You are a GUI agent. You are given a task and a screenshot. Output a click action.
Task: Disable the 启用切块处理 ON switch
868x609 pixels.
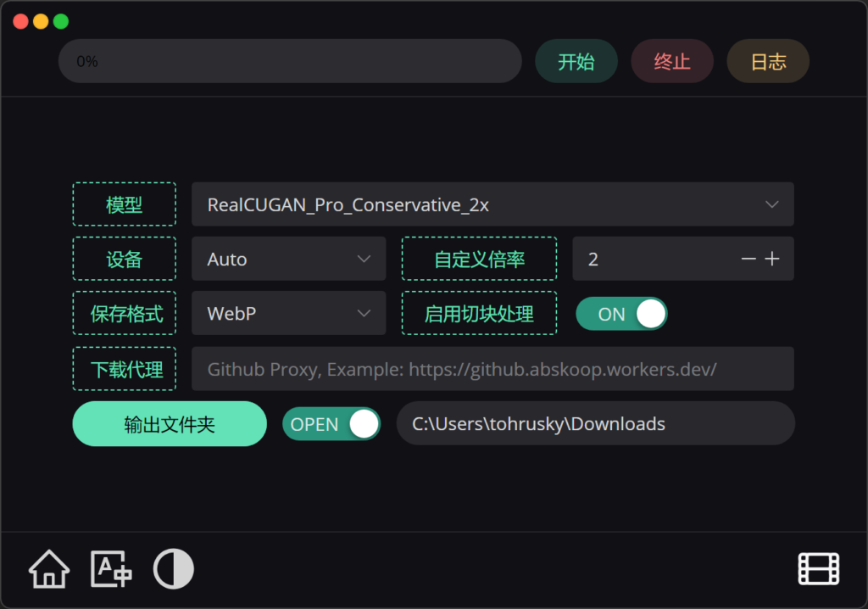click(x=621, y=314)
